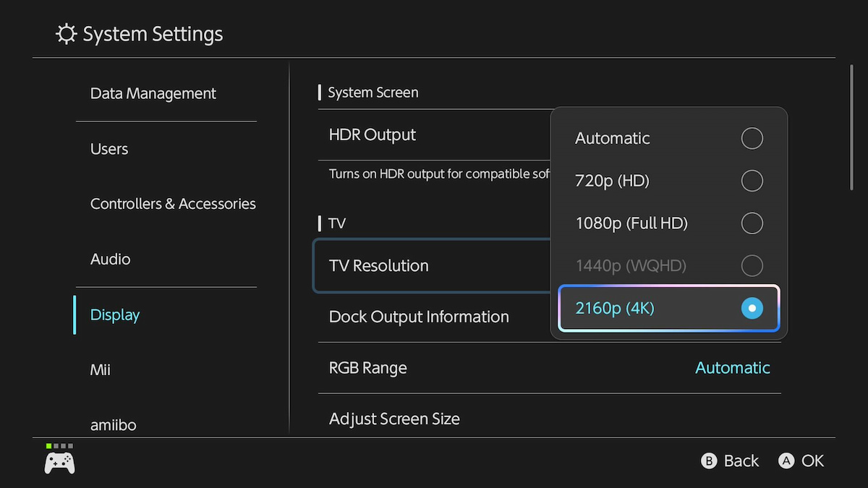
Task: Select 1080p (Full HD) radio button
Action: (752, 223)
